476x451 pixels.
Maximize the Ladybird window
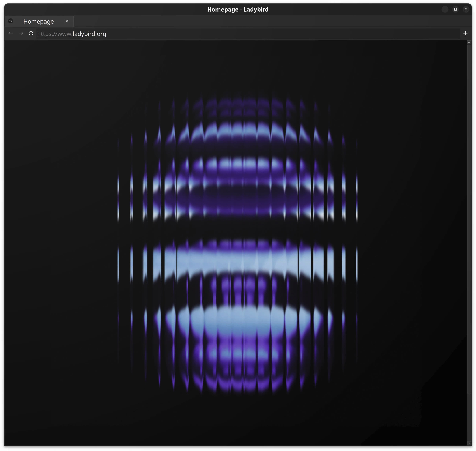pos(455,9)
